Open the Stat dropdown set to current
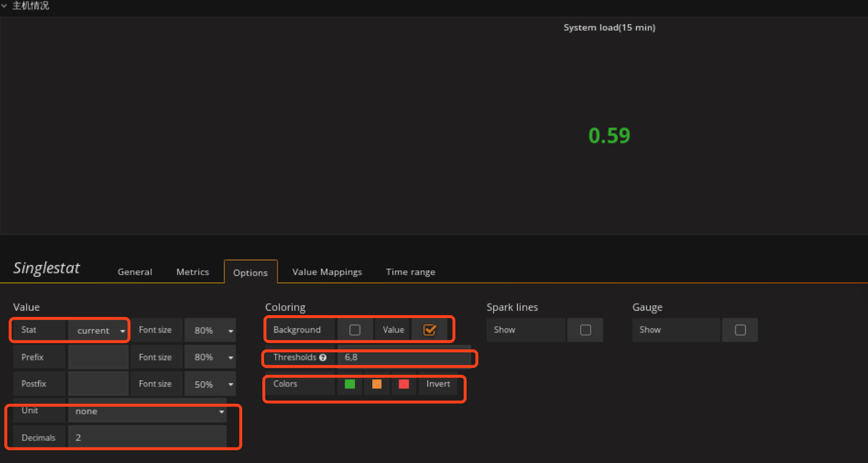The image size is (868, 463). (x=99, y=331)
